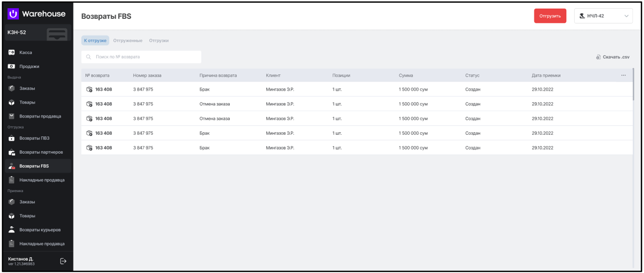Screen dimensions: 644x273
Task: Switch to the Отгруженные tab
Action: [128, 40]
